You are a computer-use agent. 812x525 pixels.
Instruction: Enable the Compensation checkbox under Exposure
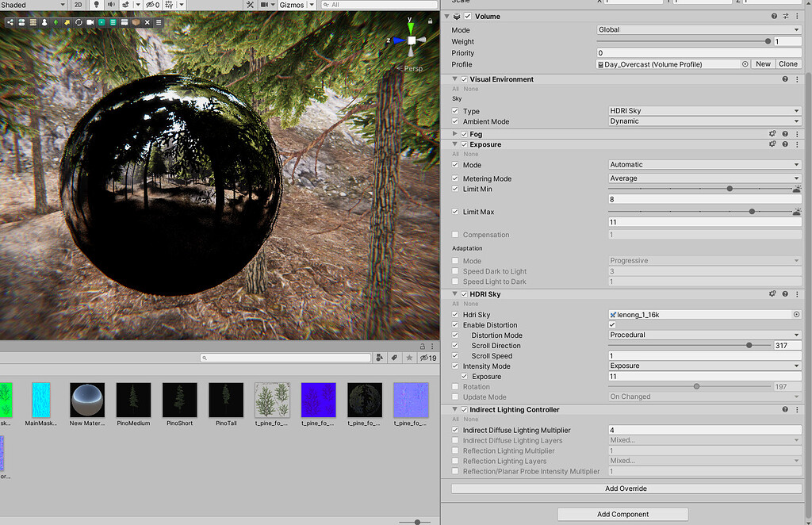454,234
